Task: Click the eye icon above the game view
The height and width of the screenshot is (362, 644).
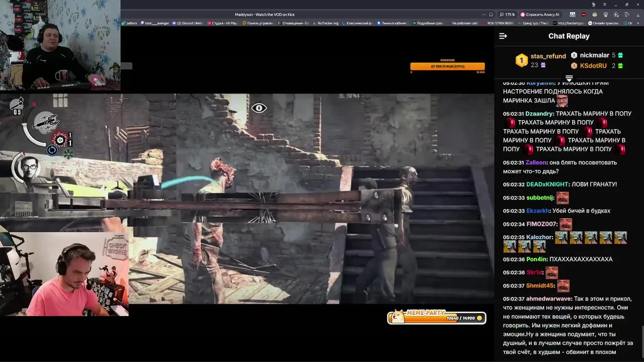Action: click(259, 108)
